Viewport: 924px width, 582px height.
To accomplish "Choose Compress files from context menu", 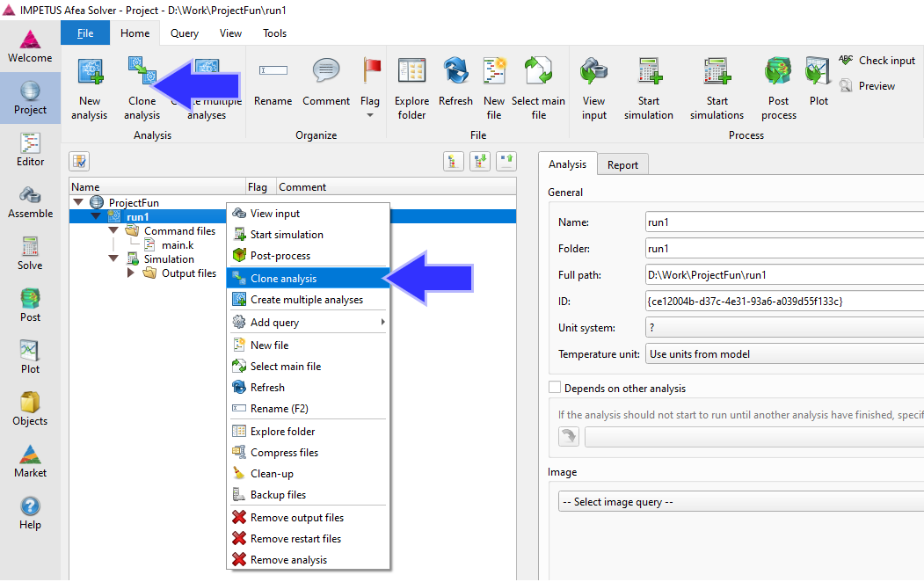I will point(309,453).
